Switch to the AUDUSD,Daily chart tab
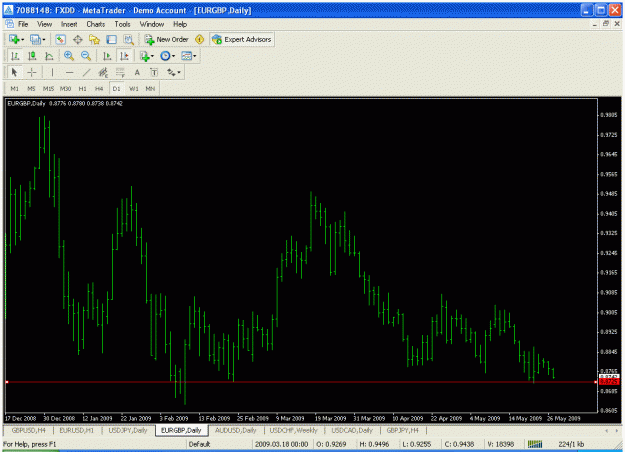 point(236,430)
